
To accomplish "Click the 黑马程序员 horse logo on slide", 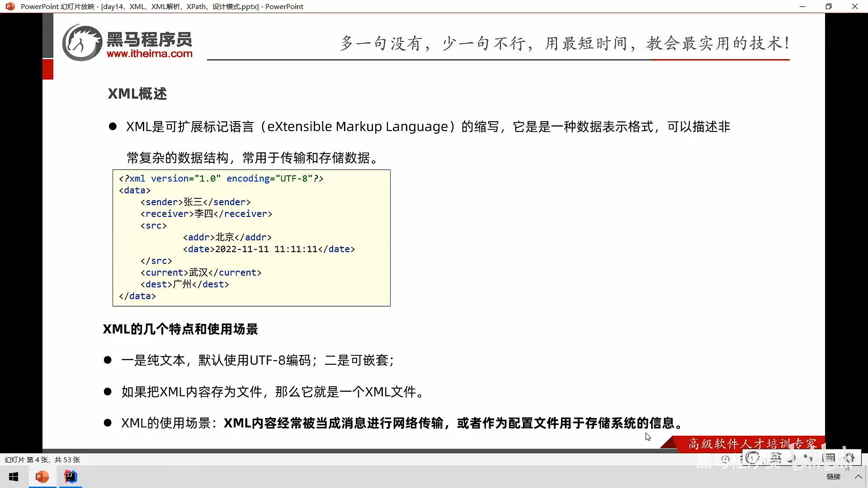I will click(82, 42).
